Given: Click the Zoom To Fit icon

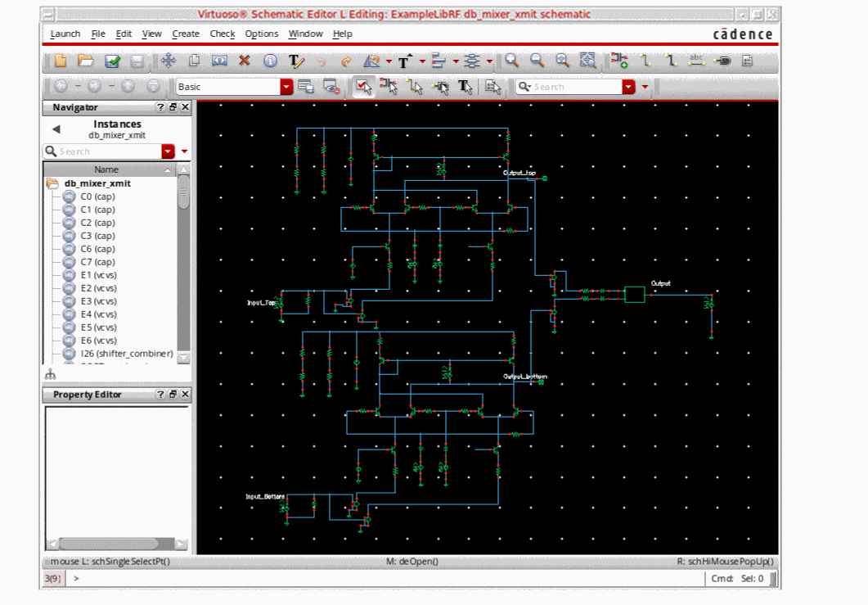Looking at the screenshot, I should tap(562, 61).
